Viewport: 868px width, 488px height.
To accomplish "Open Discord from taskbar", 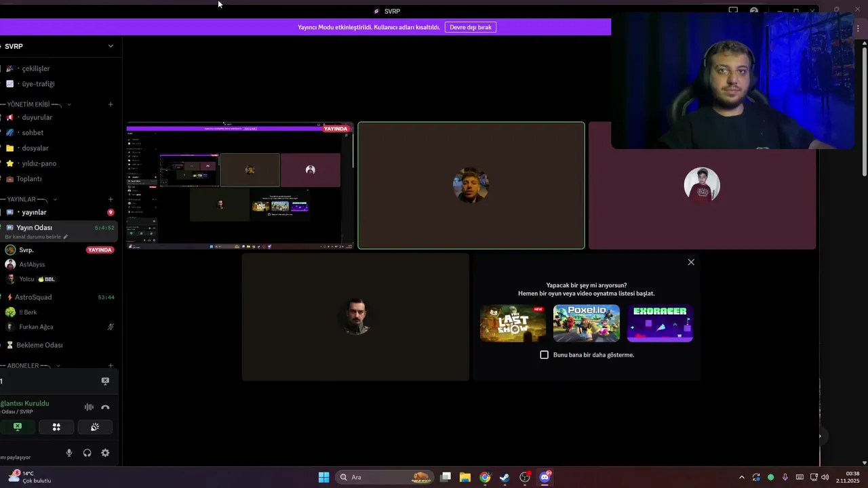I will [x=545, y=477].
